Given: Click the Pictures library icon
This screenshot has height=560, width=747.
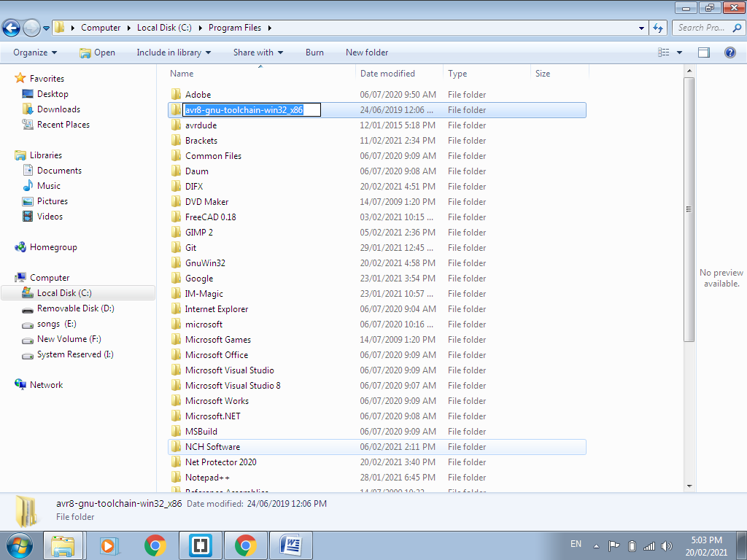Looking at the screenshot, I should click(x=28, y=201).
